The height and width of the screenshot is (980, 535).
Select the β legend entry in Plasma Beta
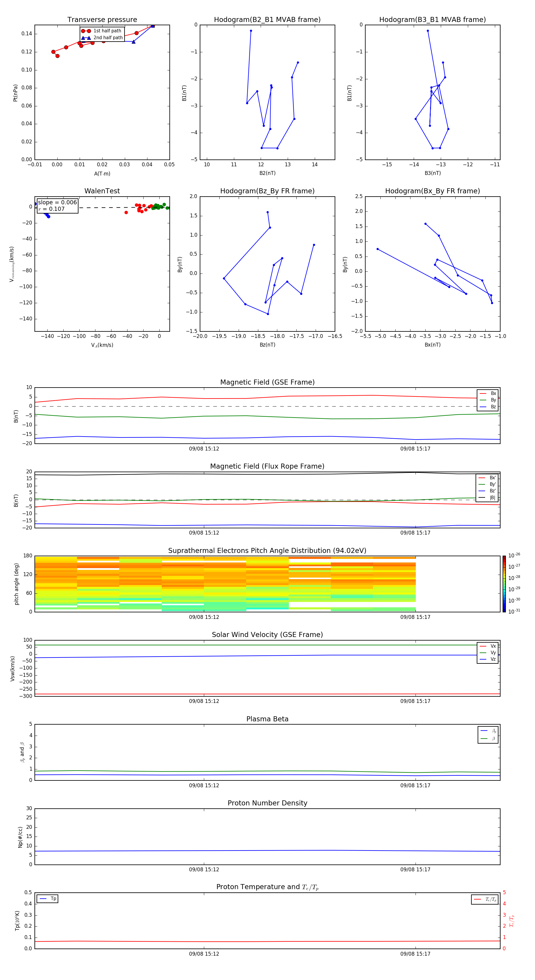(x=488, y=739)
